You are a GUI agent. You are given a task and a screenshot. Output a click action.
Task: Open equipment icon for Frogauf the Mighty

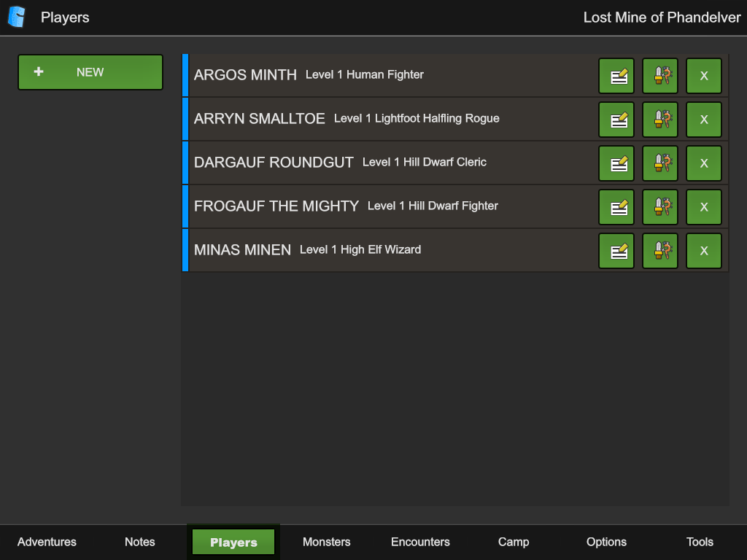tap(660, 207)
